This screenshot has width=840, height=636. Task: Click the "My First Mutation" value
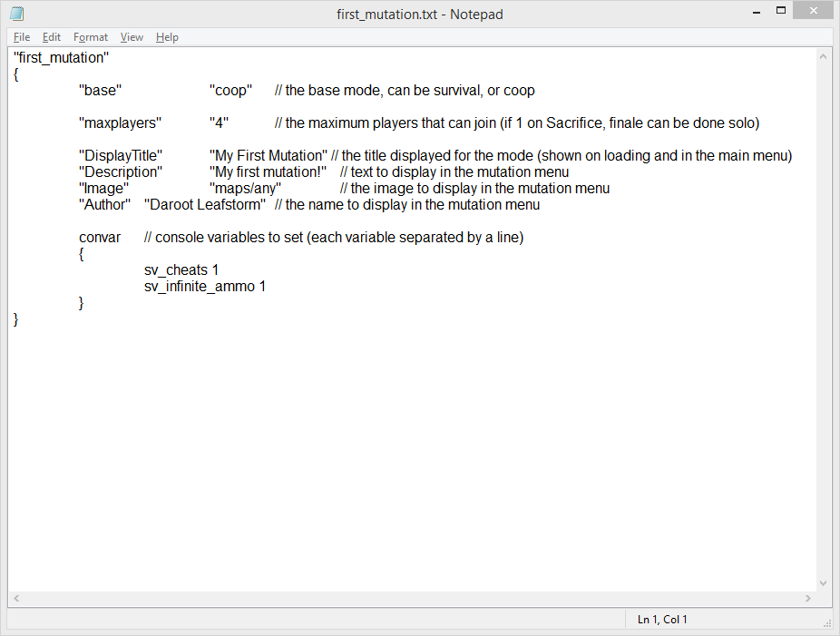[269, 156]
